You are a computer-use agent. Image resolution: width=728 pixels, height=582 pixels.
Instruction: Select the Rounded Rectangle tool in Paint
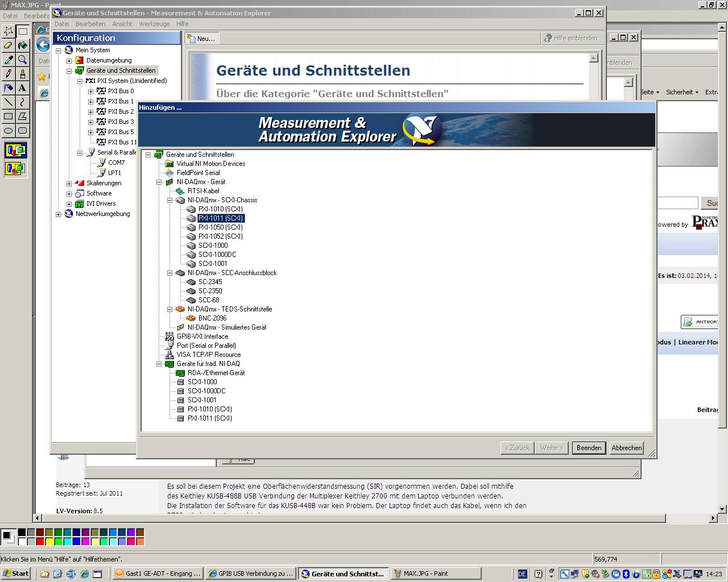(x=22, y=131)
